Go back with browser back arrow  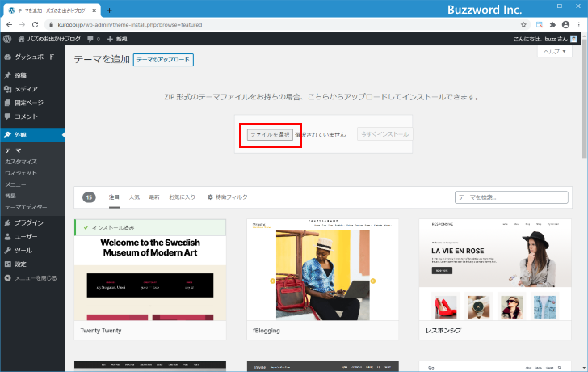click(x=10, y=25)
